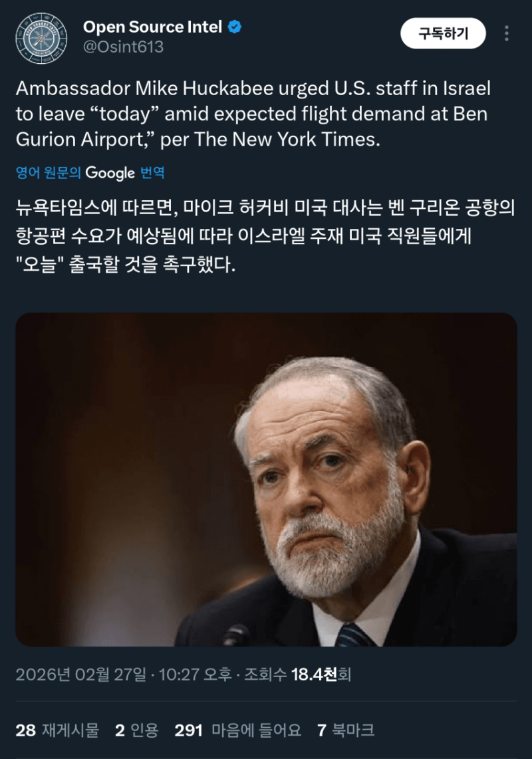Open the 291 마음에 들어요 likes list
Image resolution: width=532 pixels, height=759 pixels.
pyautogui.click(x=237, y=730)
